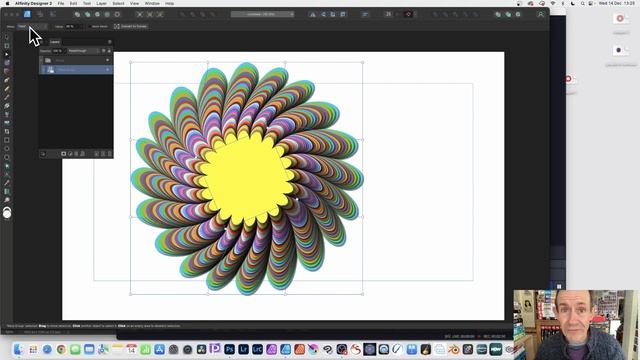Click the Account icon in toolbar

coord(540,14)
